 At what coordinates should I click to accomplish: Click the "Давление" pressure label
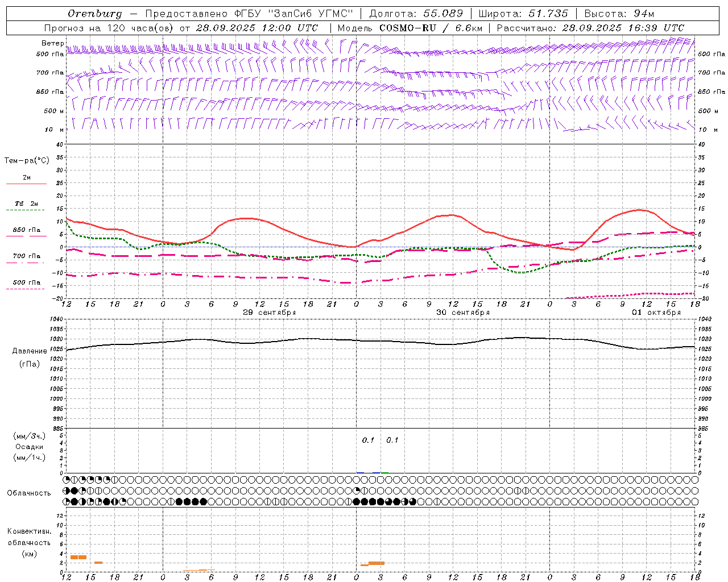point(30,351)
